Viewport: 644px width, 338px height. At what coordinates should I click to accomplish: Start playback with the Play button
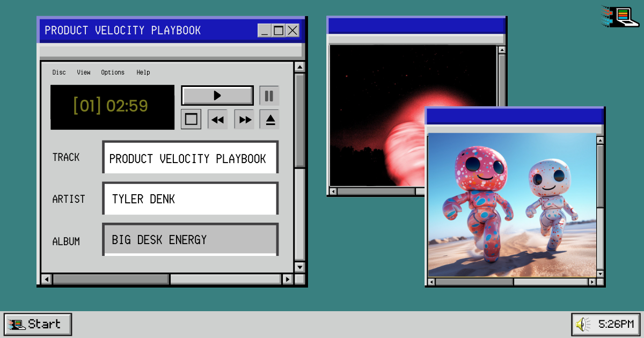pos(217,95)
